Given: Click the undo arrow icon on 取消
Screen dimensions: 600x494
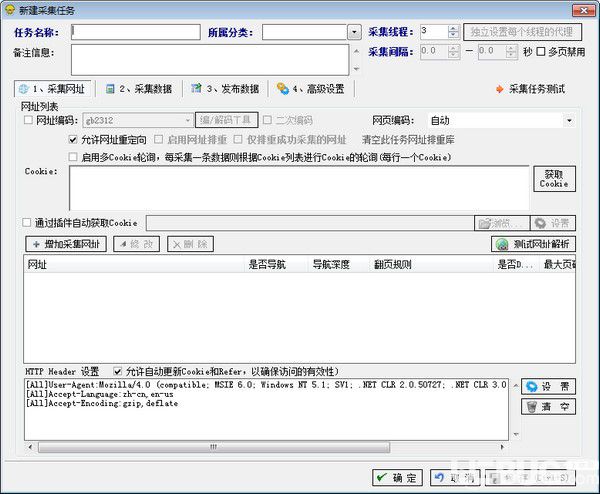Looking at the screenshot, I should [x=439, y=477].
